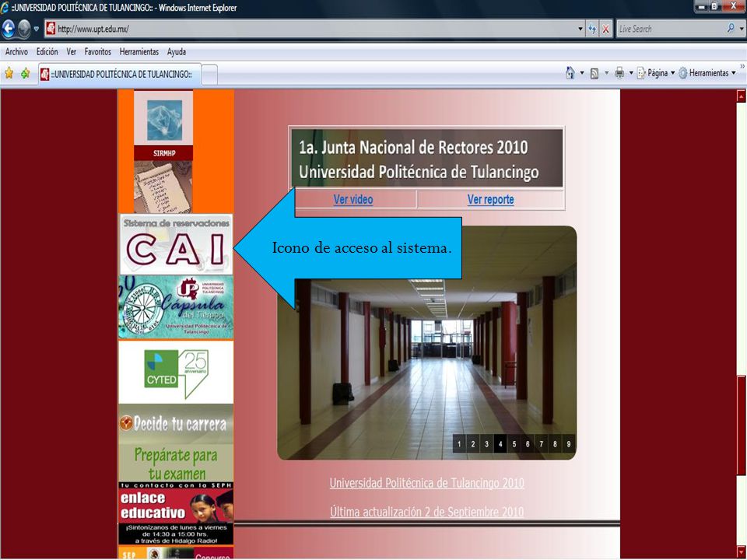This screenshot has height=560, width=747.
Task: Click the parchment list image below SIRMHP
Action: [x=163, y=187]
